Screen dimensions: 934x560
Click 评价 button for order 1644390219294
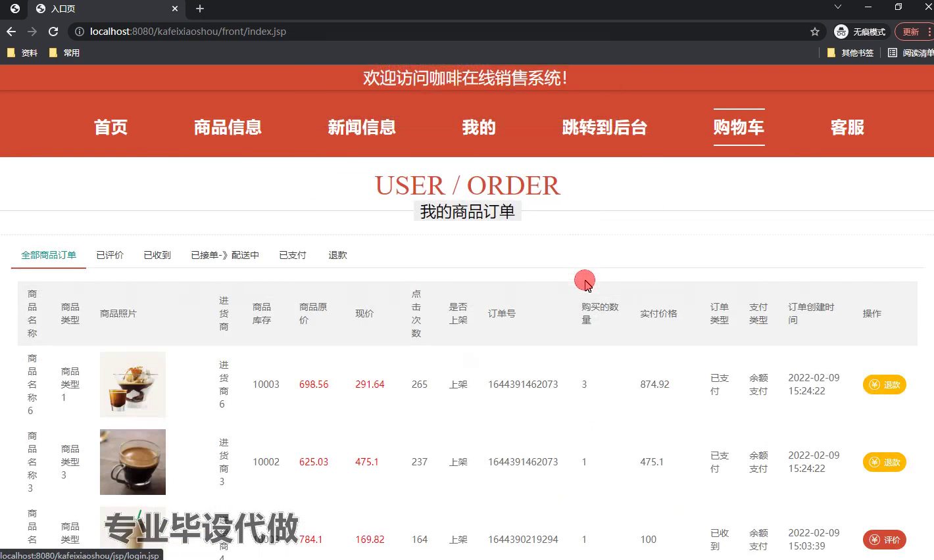tap(884, 540)
